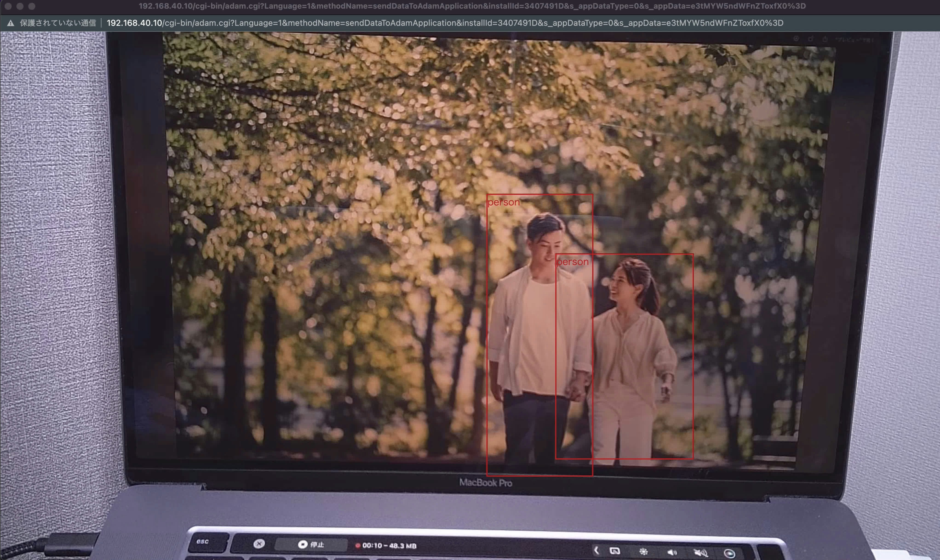Toggle the mute speaker icon on Touch Bar

tap(701, 553)
